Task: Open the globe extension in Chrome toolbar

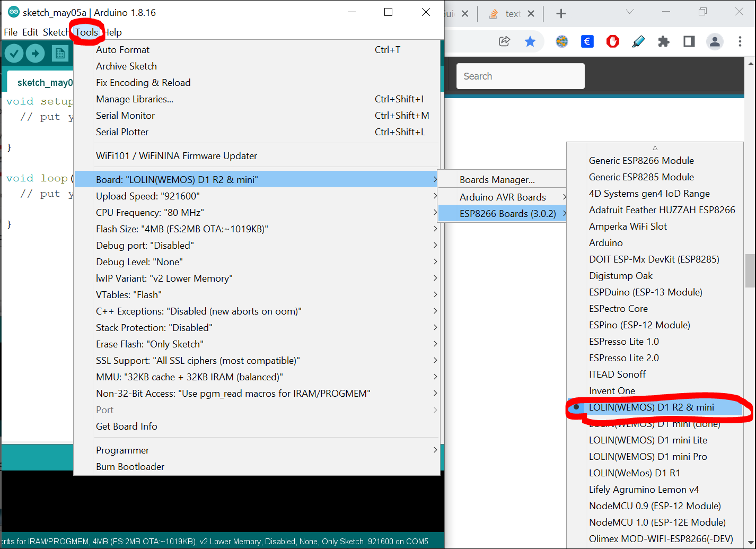Action: point(561,41)
